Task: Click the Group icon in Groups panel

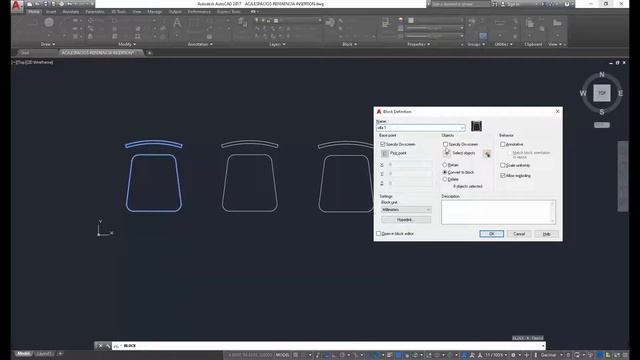Action: [x=472, y=21]
